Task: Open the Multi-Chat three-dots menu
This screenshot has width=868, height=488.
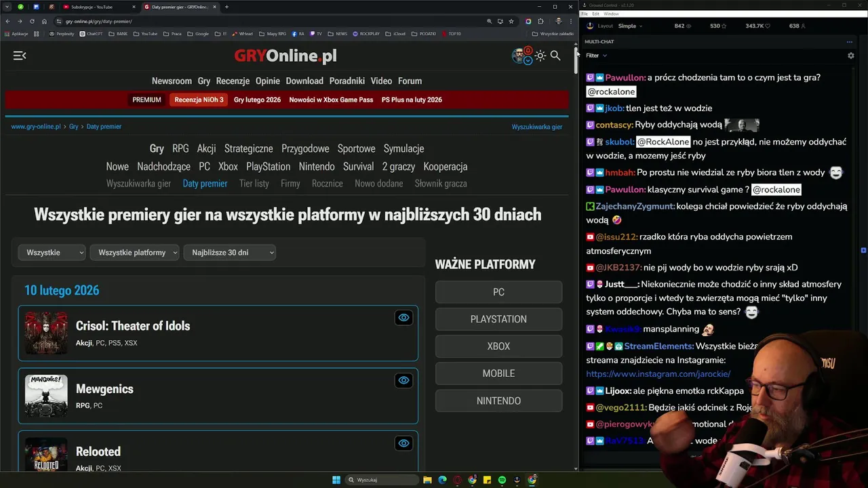Action: tap(850, 41)
